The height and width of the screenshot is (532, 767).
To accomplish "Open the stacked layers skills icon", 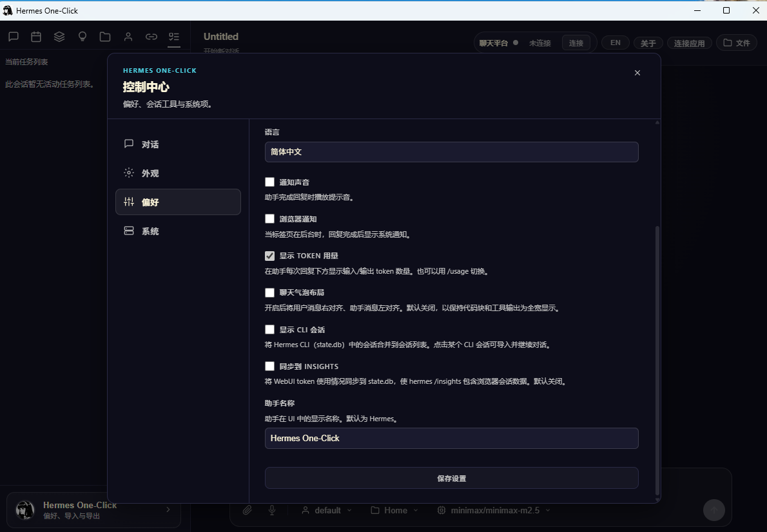I will click(59, 37).
